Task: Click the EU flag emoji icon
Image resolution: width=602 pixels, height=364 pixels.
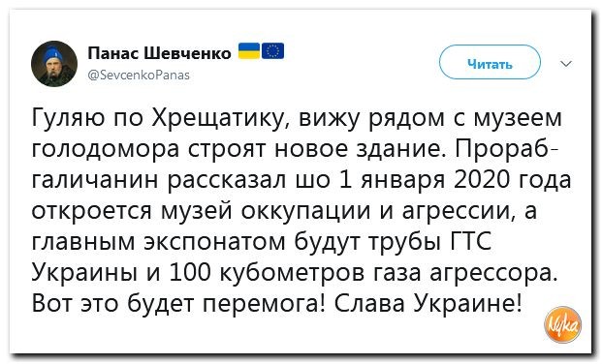Action: [x=273, y=51]
